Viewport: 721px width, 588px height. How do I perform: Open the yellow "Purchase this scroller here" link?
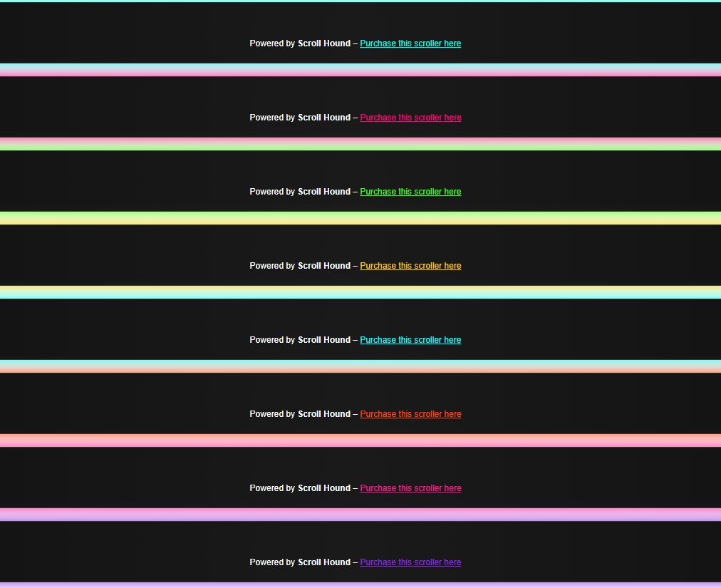pos(410,266)
